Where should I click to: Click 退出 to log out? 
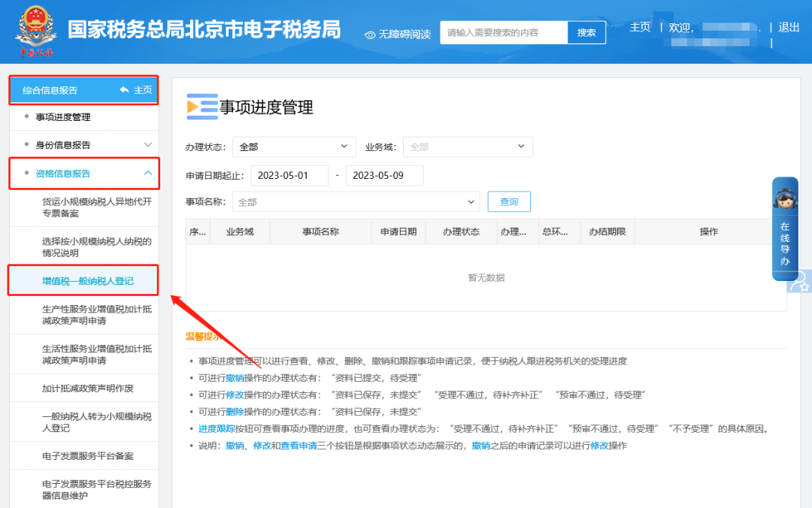click(x=789, y=27)
